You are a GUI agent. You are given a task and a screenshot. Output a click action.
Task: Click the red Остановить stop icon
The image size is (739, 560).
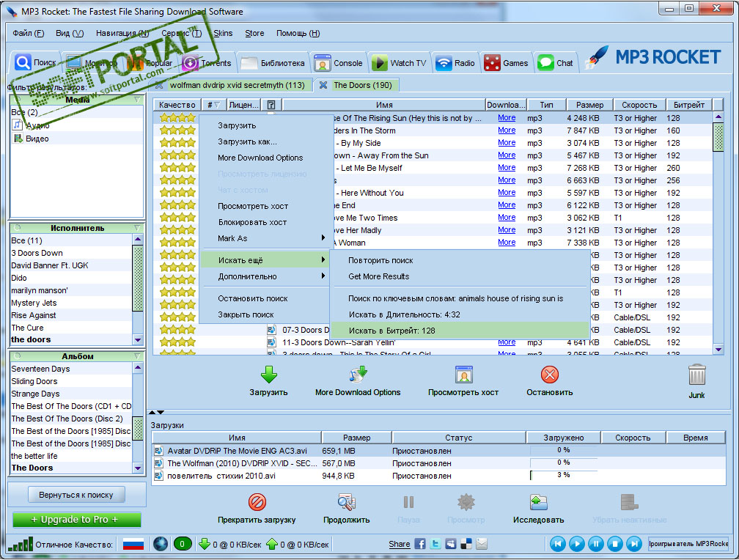(550, 375)
